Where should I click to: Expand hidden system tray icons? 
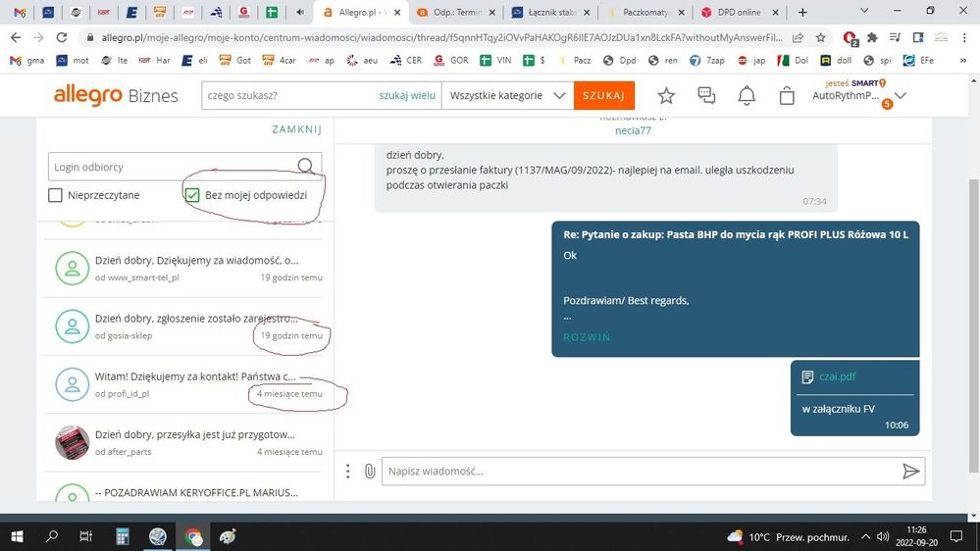pos(865,536)
